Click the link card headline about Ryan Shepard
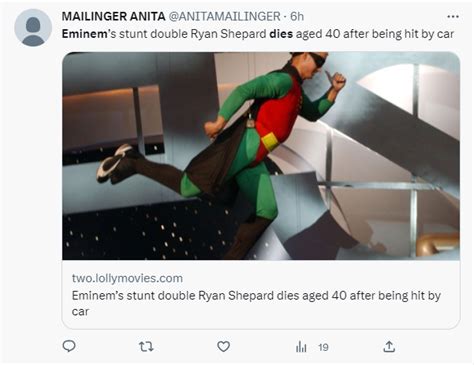Image resolution: width=474 pixels, height=365 pixels. click(x=256, y=303)
